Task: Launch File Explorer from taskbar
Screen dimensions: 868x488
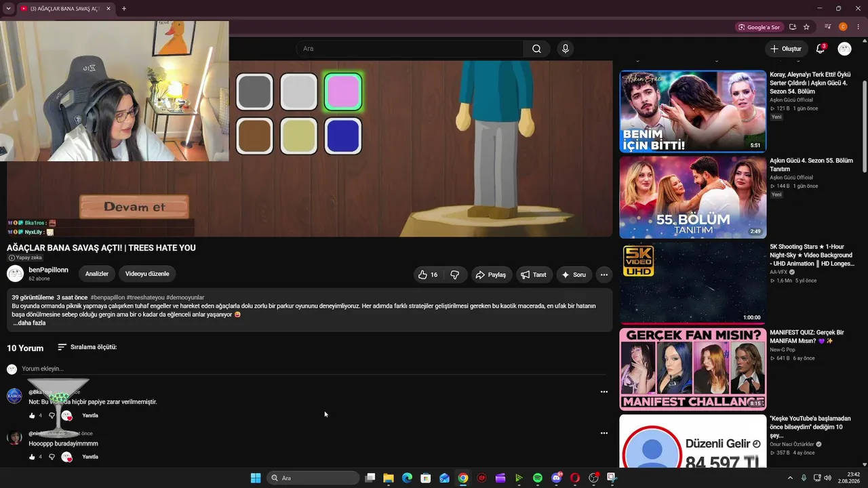Action: tap(389, 478)
